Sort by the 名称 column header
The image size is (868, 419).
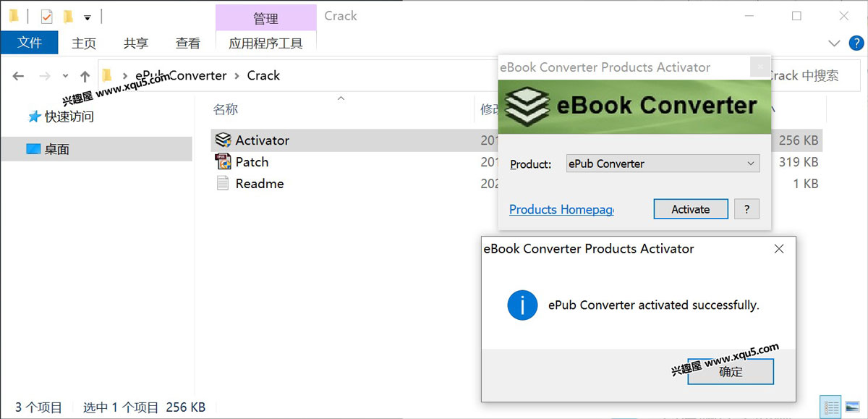(226, 109)
